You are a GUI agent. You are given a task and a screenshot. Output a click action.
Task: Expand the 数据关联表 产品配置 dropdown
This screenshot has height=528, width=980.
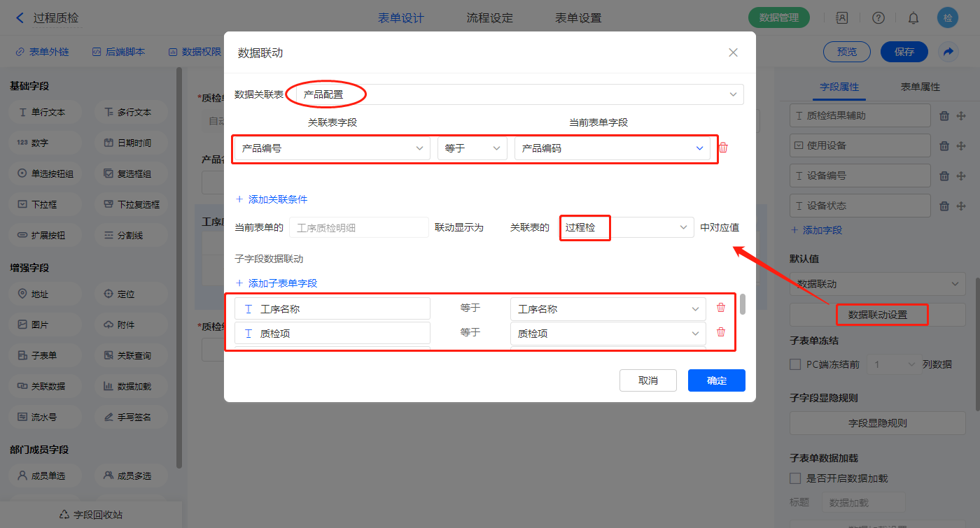[x=518, y=94]
